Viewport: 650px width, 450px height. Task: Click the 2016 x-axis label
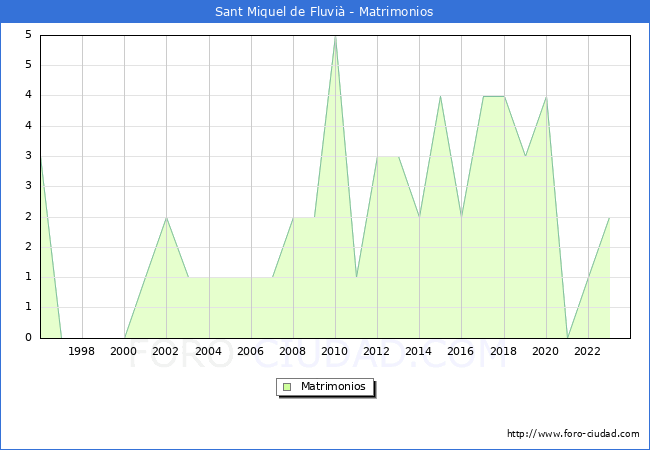461,351
